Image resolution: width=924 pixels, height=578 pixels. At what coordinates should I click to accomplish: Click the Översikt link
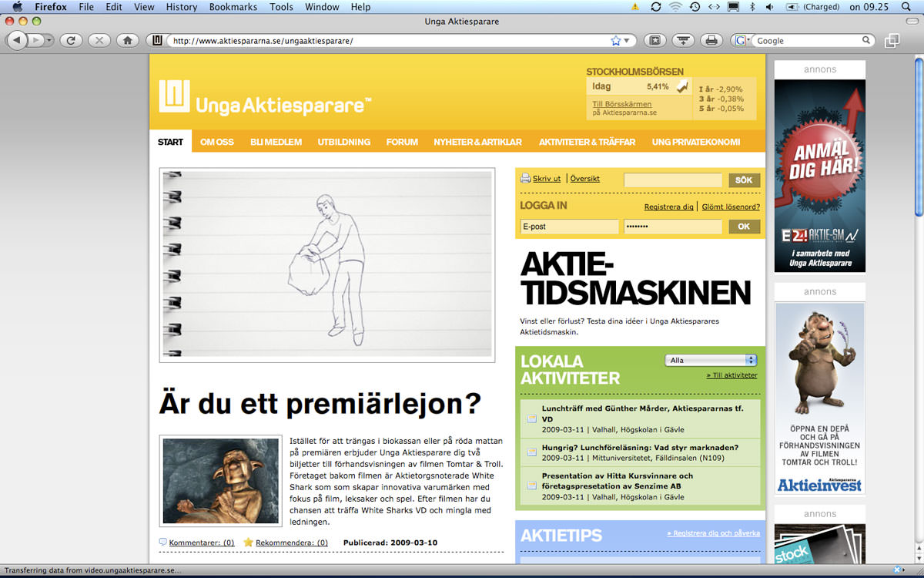tap(584, 179)
